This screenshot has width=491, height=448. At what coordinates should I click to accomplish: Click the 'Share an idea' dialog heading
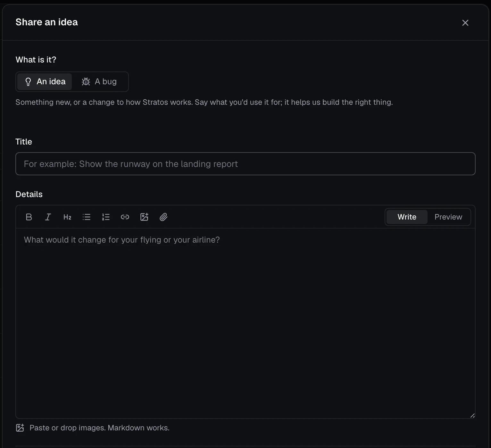[47, 22]
